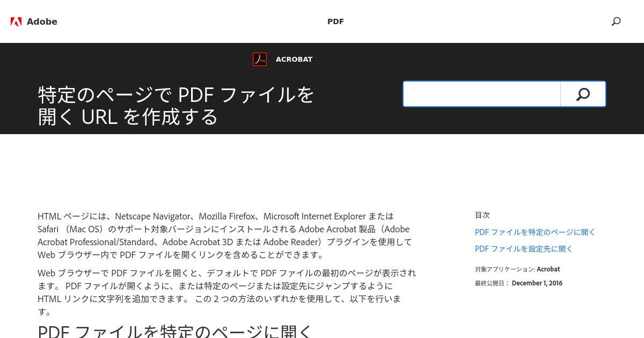Click the '対象アプリケーション: Acrobat' text
The image size is (644, 338).
click(x=517, y=269)
